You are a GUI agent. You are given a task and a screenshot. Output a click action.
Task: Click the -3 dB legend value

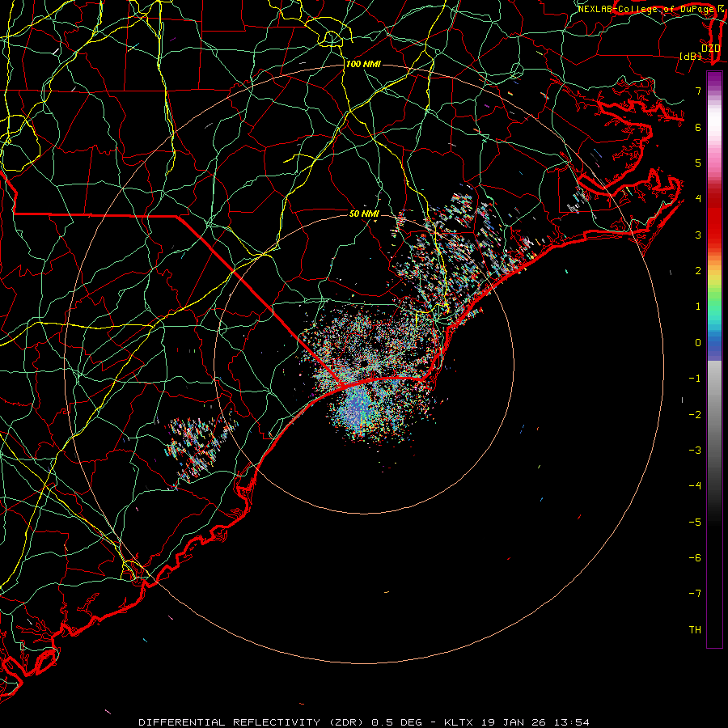pos(695,451)
